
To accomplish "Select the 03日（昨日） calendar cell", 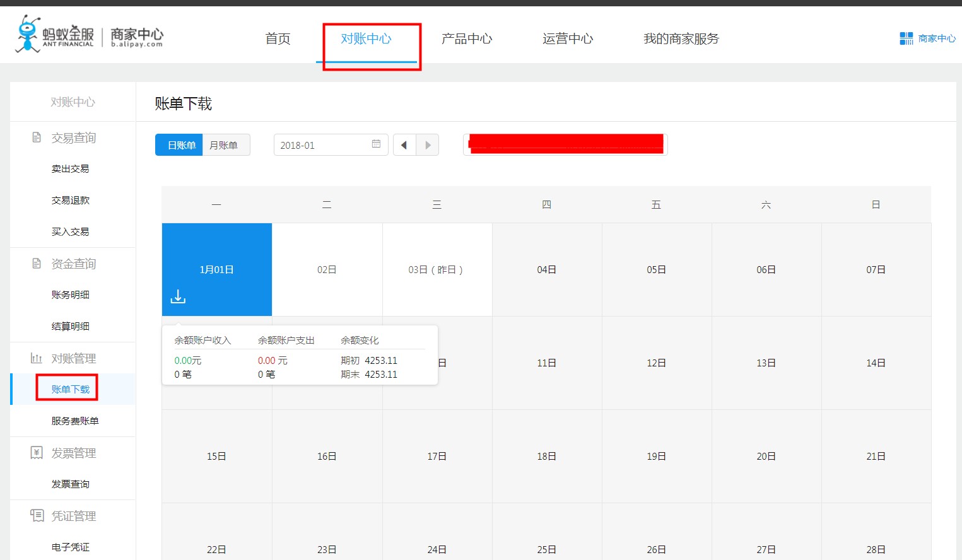I will (x=437, y=269).
